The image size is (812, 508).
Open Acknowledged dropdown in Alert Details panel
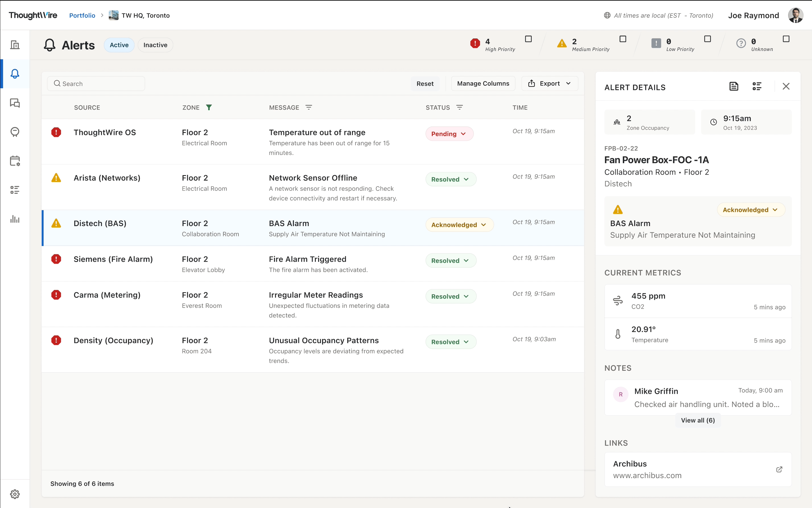tap(751, 210)
